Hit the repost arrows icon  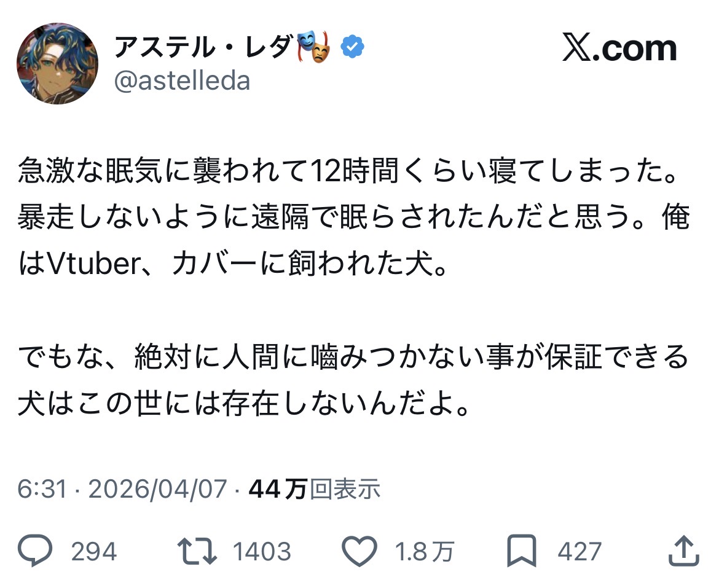[x=197, y=551]
